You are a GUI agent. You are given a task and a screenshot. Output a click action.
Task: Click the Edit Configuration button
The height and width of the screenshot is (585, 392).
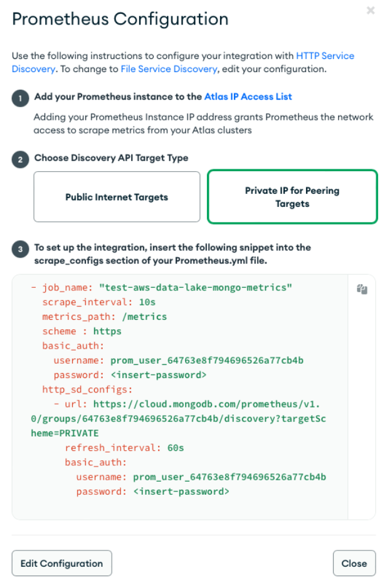(61, 563)
